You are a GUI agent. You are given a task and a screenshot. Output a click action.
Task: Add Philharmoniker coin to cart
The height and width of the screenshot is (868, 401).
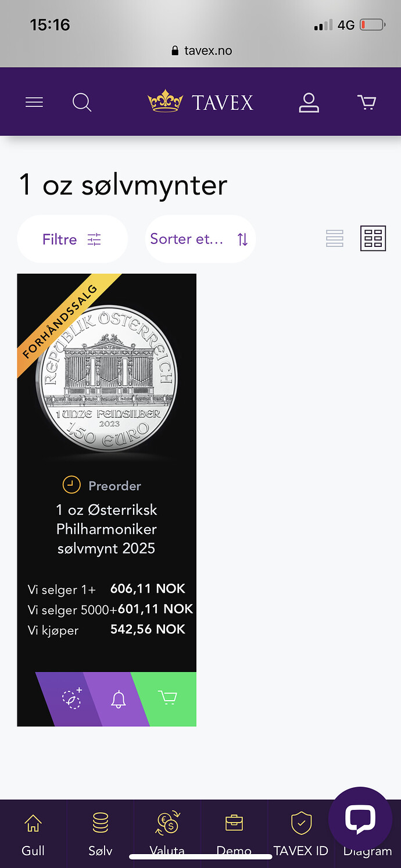[x=167, y=699]
